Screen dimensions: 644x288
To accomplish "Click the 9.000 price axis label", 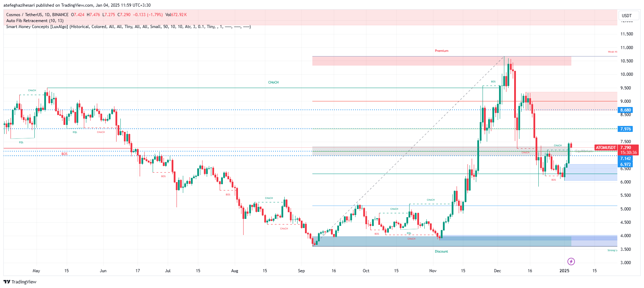I will click(625, 101).
